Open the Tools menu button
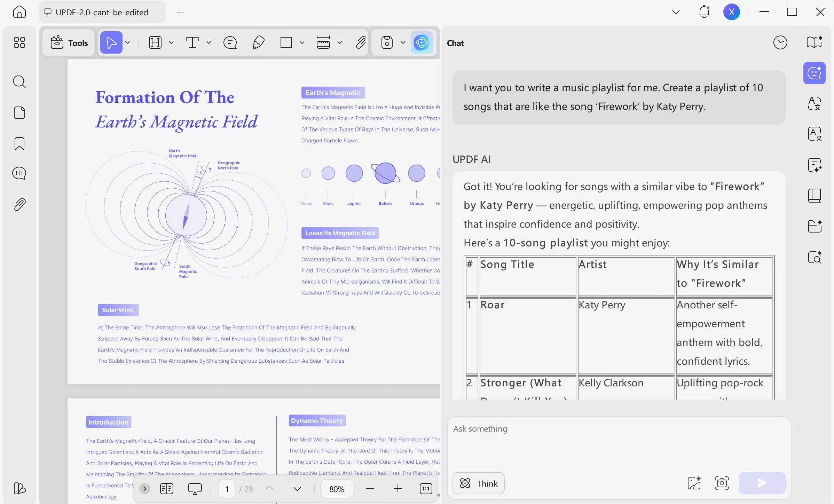 point(69,42)
